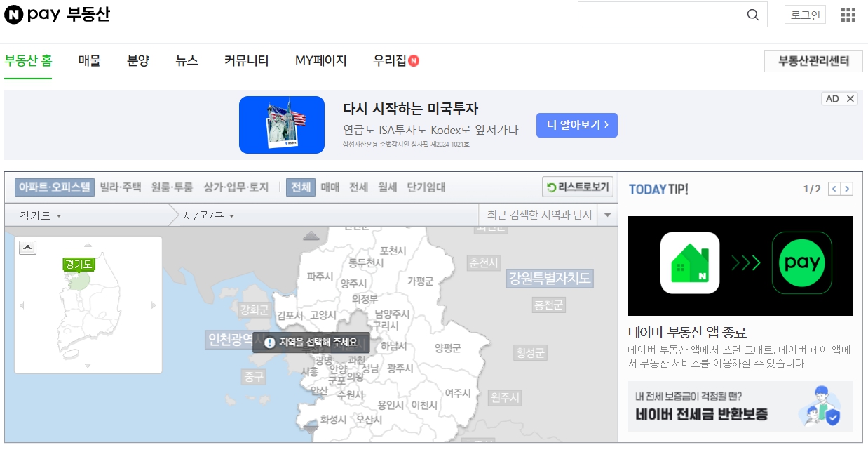868x452 pixels.
Task: Select 전세 deal type filter
Action: [x=359, y=187]
